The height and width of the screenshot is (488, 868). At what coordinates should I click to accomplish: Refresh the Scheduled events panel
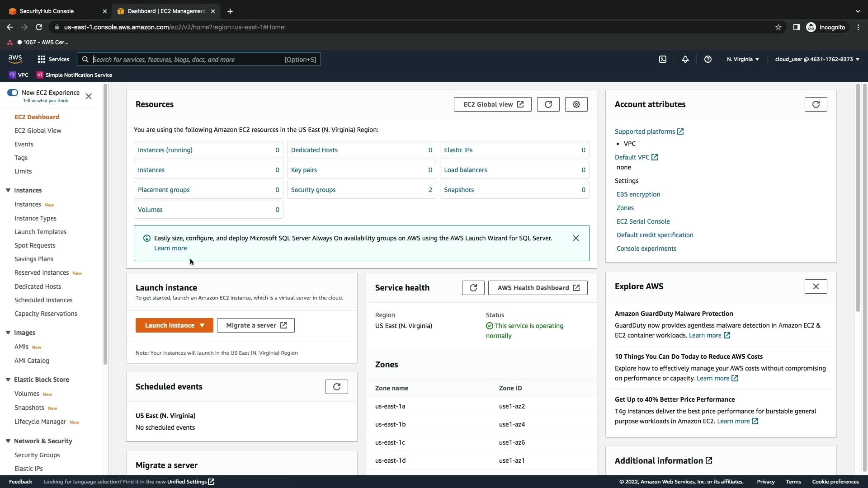coord(337,387)
